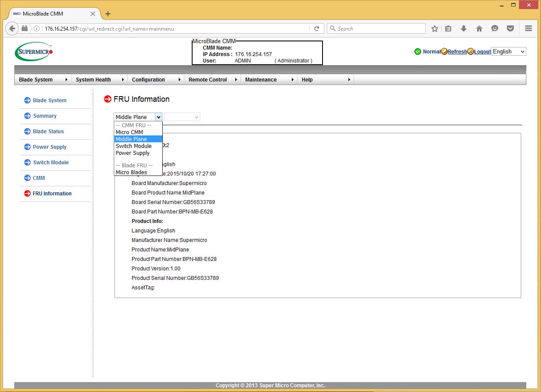Open the Help menu
Image resolution: width=541 pixels, height=392 pixels.
point(326,80)
